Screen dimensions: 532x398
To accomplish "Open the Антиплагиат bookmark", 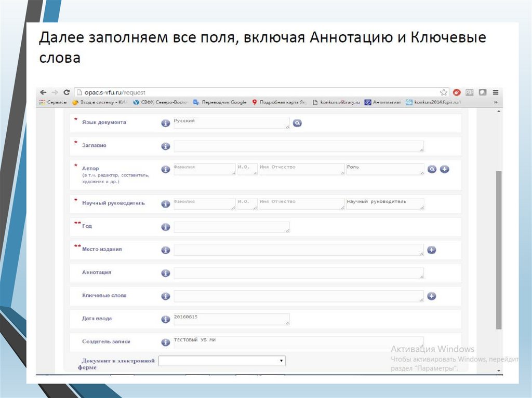I will pos(383,103).
